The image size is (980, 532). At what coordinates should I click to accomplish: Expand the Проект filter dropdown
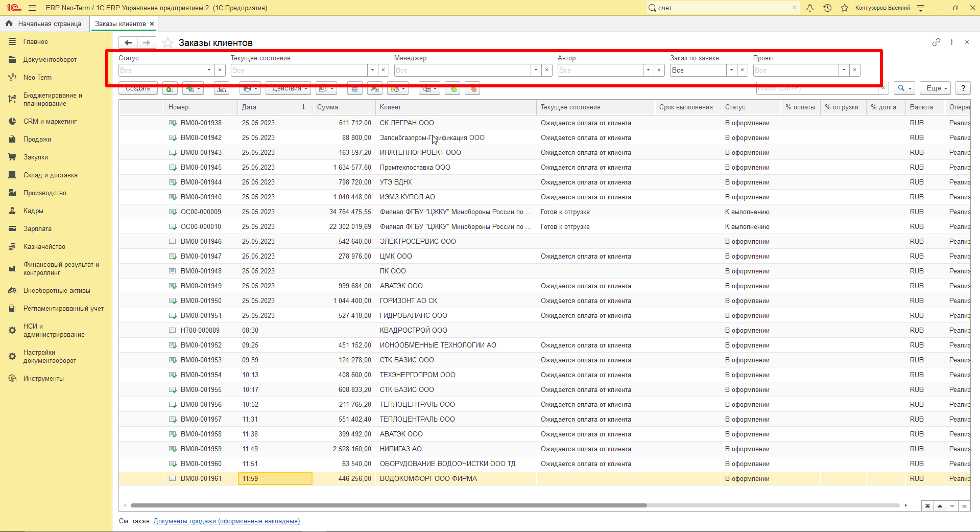click(x=844, y=70)
